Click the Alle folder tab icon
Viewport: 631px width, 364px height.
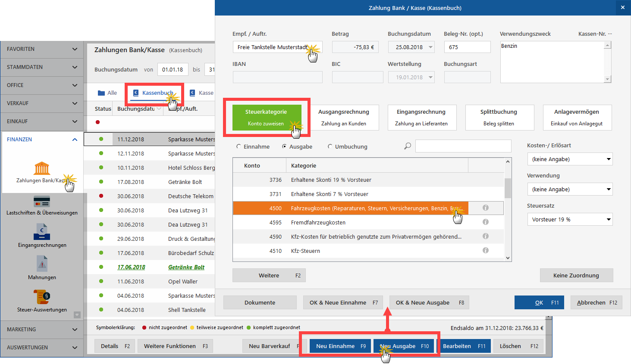click(x=101, y=93)
